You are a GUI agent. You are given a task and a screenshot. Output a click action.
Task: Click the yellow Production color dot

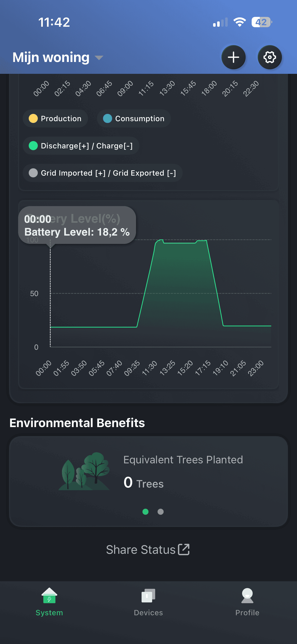(x=33, y=118)
